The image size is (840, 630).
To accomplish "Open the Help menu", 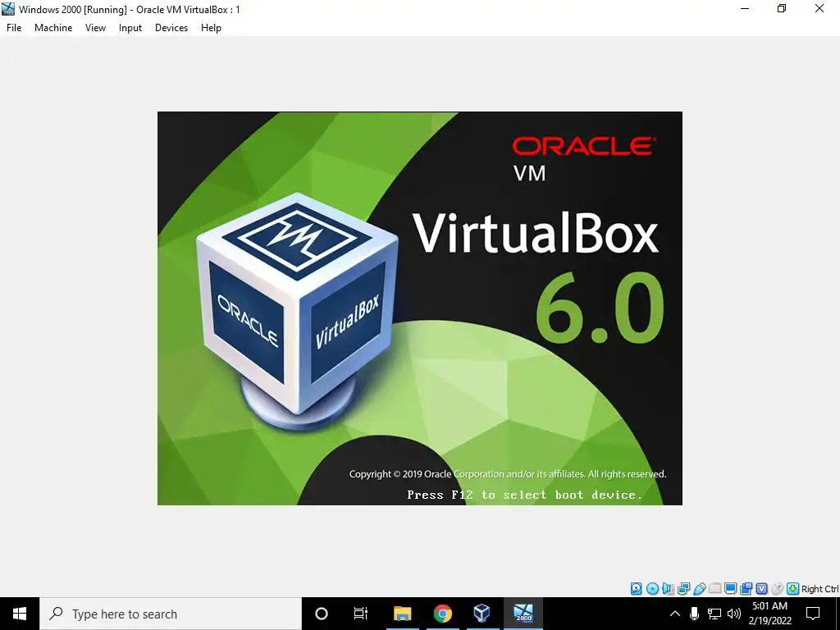I will tap(211, 28).
